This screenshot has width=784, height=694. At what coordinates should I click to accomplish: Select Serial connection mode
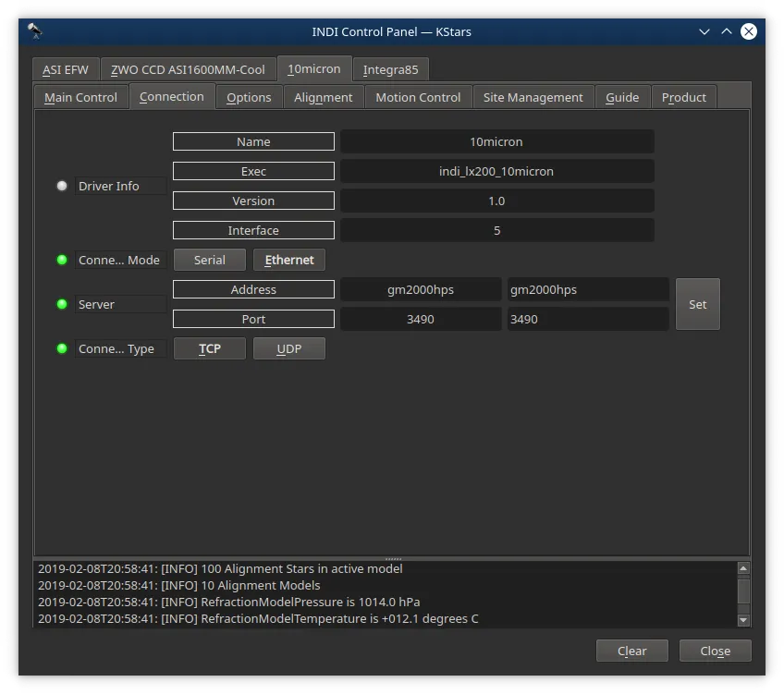[x=210, y=260]
